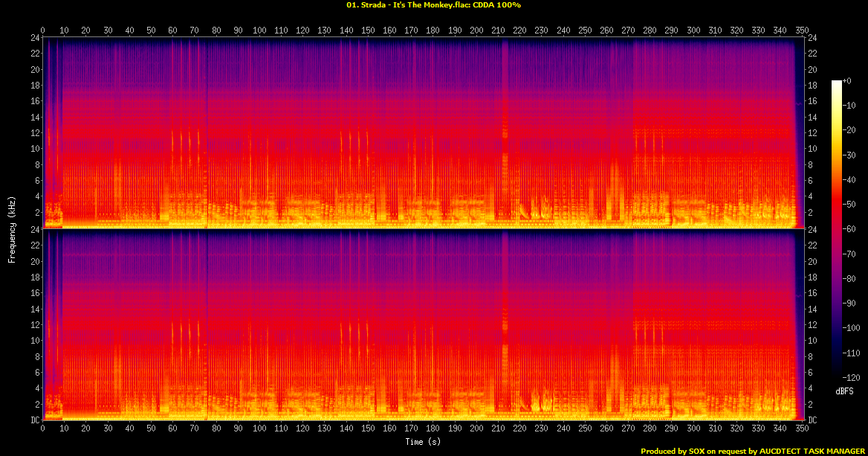Viewport: 868px width, 456px height.
Task: Click the "Produced by SOX" footer text
Action: click(672, 451)
